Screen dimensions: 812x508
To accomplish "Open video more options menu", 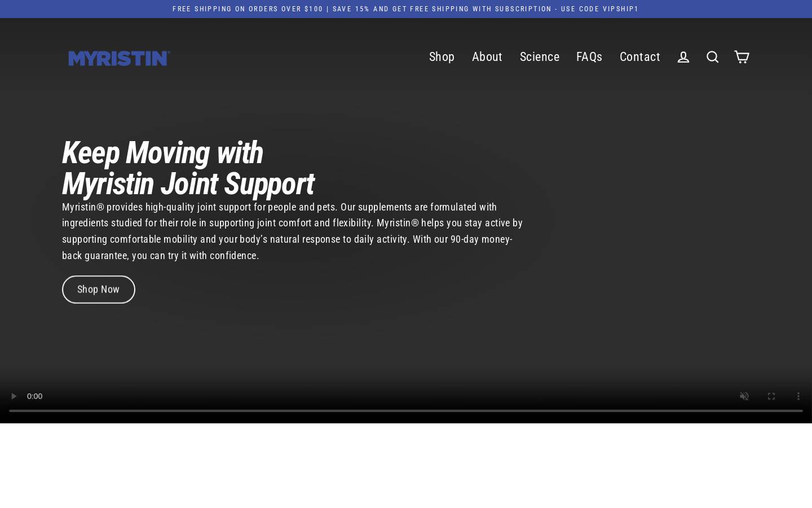I will click(x=798, y=396).
